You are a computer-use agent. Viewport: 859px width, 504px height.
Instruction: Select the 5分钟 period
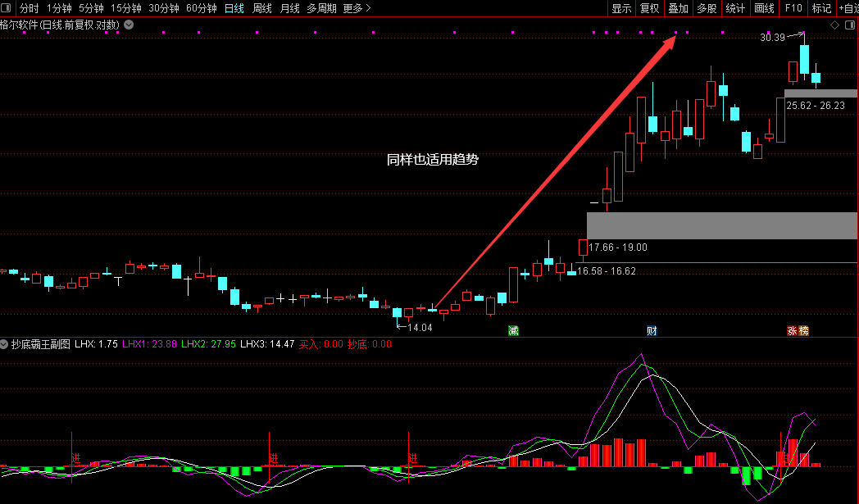point(91,8)
